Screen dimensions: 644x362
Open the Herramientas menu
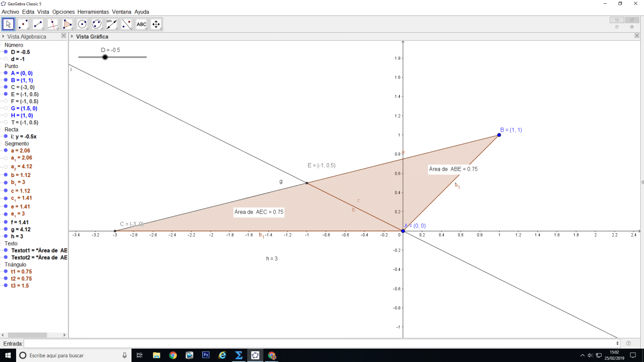click(x=93, y=11)
